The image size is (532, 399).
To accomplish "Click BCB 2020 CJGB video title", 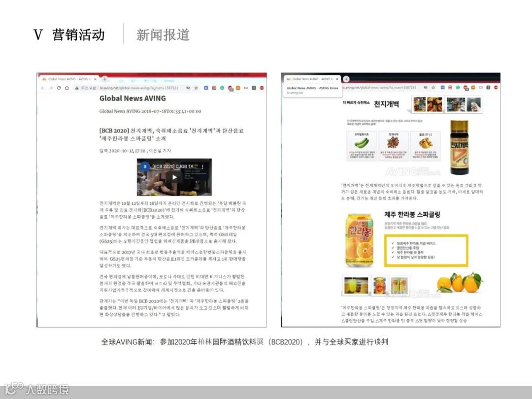I will (175, 166).
